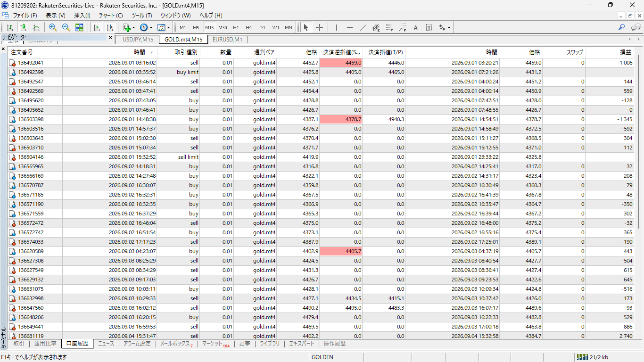Open the indicators list dropdown
The width and height of the screenshot is (644, 362).
coord(128,27)
